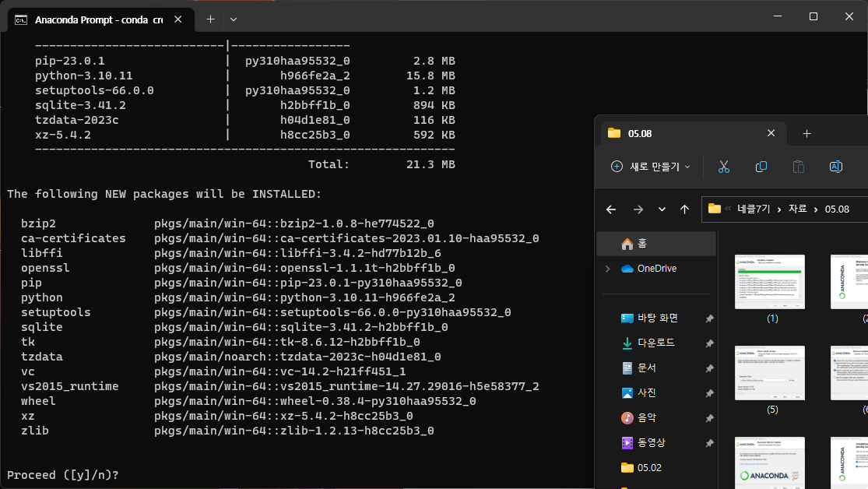Screen dimensions: 868x489
Task: Click 05.08 in the address breadcrumb
Action: (x=837, y=209)
